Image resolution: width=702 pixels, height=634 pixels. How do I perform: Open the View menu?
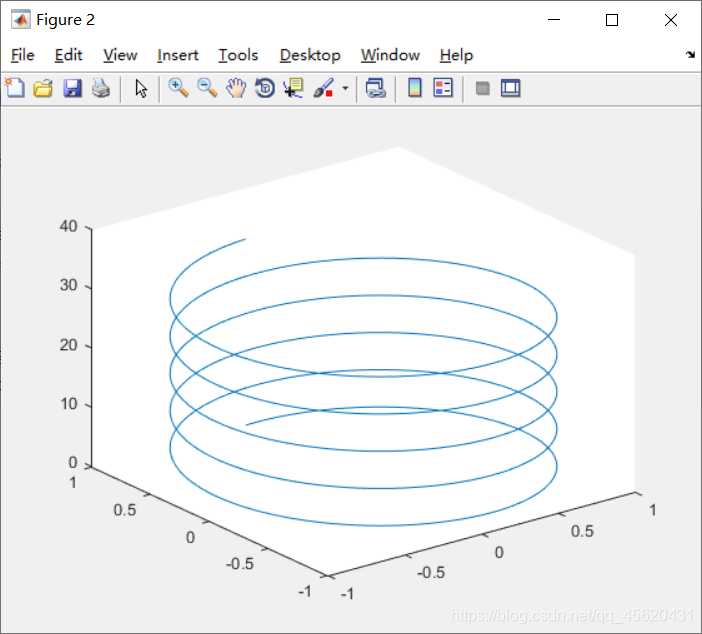(120, 55)
